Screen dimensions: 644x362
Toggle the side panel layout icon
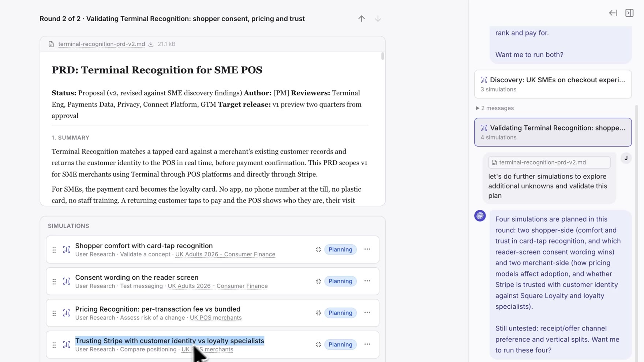pyautogui.click(x=629, y=13)
